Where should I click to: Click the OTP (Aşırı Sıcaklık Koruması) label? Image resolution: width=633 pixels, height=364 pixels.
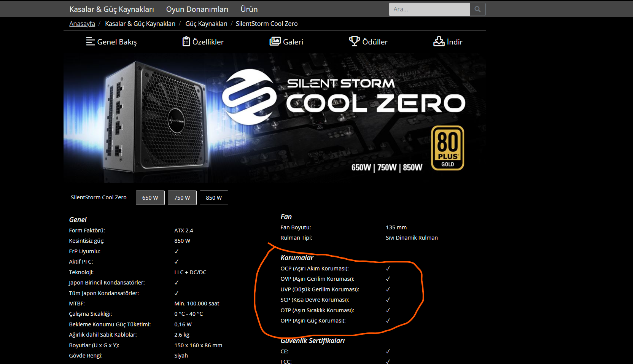tap(317, 310)
